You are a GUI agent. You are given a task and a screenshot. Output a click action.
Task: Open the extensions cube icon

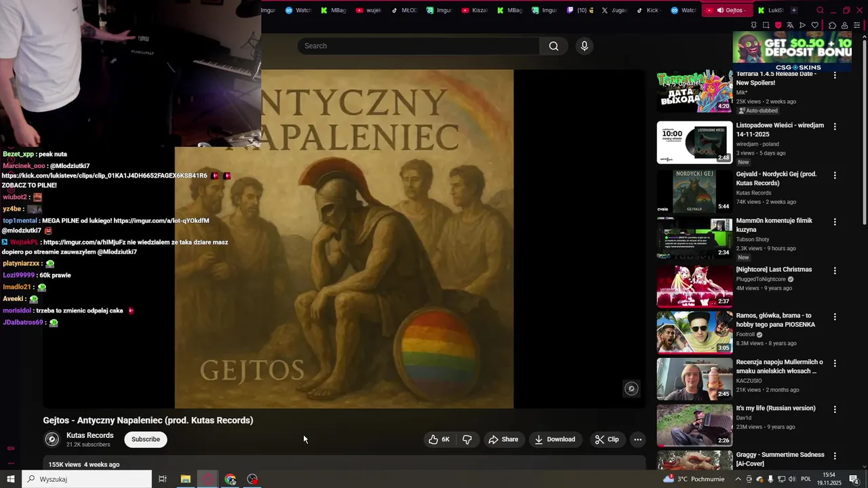click(833, 25)
